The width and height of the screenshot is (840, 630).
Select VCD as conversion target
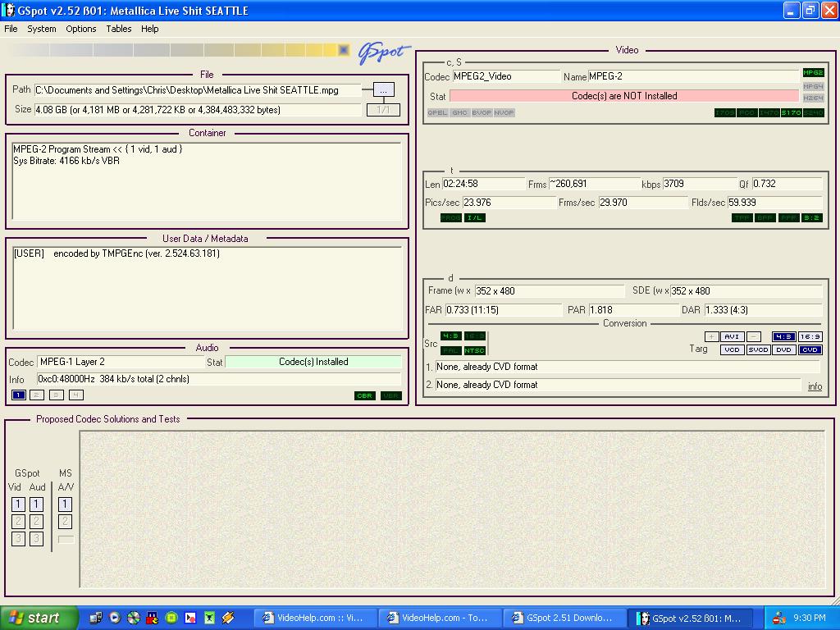point(732,349)
